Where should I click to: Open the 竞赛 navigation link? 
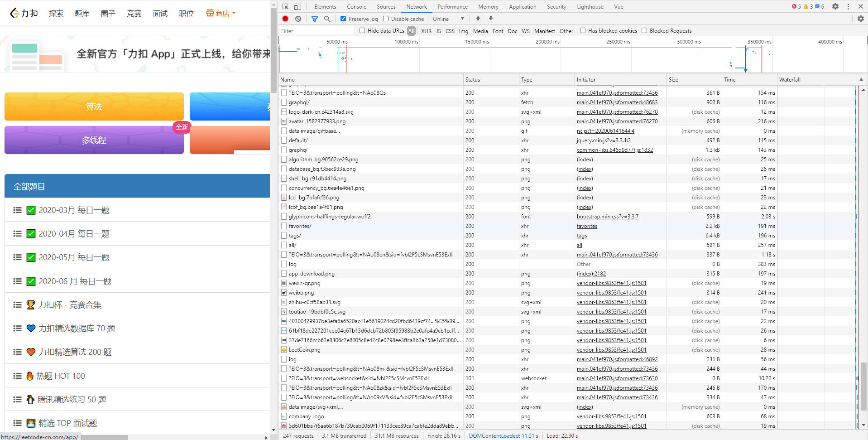pos(134,13)
